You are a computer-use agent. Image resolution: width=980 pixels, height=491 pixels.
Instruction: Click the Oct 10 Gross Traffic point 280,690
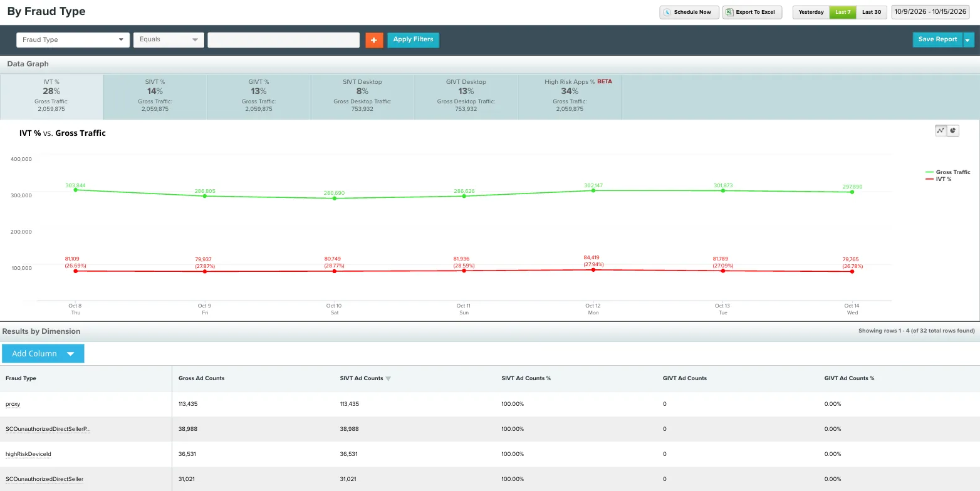click(335, 198)
